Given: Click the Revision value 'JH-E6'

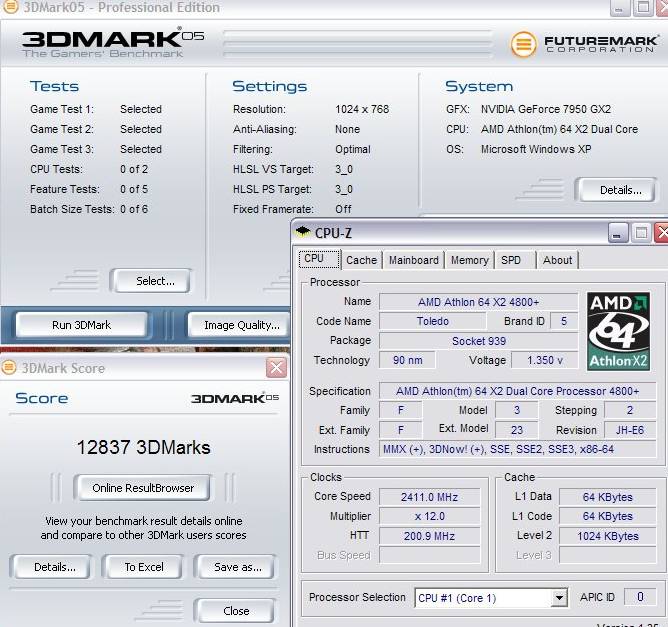Looking at the screenshot, I should pos(630,430).
